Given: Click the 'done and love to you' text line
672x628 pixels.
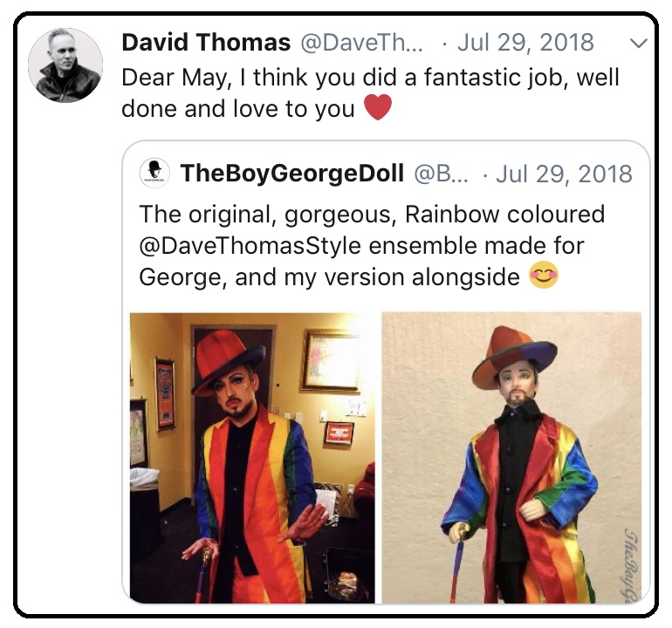Looking at the screenshot, I should (238, 108).
